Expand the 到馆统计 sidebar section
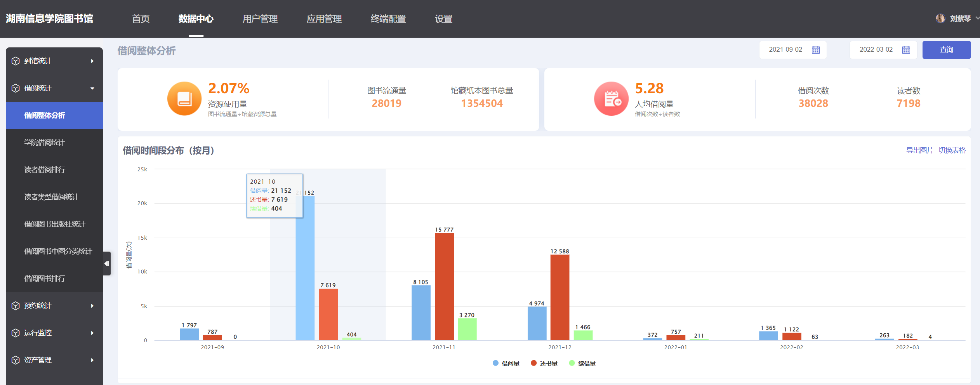 click(x=54, y=61)
